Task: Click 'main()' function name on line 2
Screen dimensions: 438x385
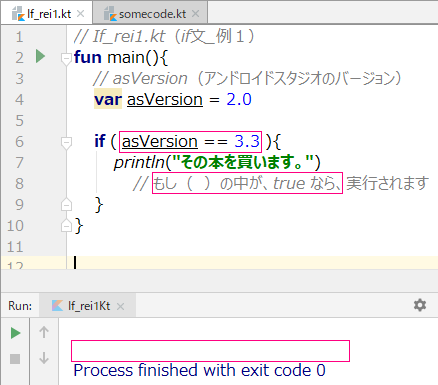Action: 133,57
